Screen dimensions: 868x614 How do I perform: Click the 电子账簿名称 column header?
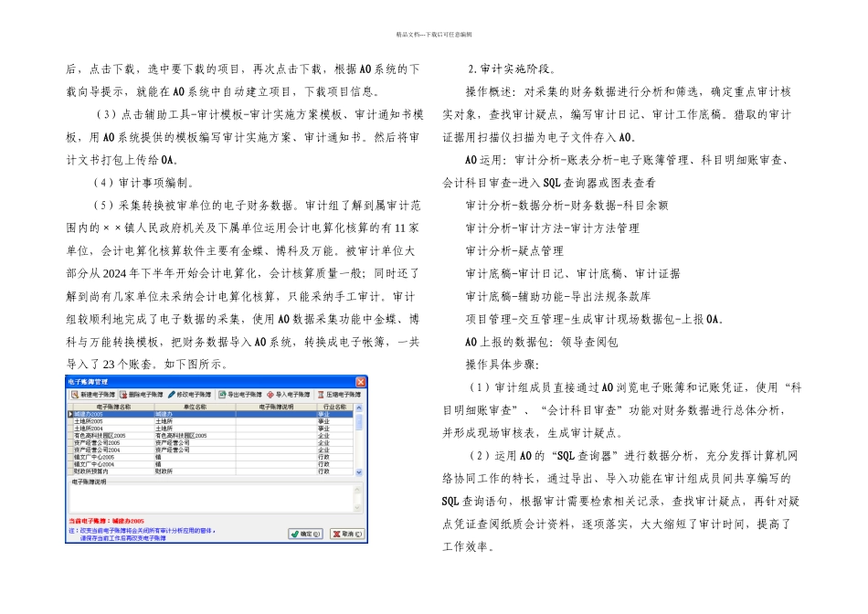tap(113, 407)
